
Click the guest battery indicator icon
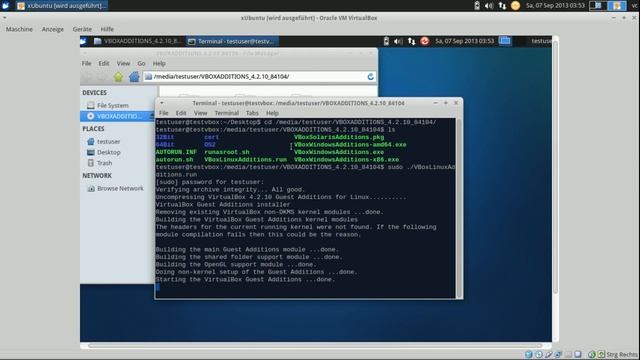386,41
